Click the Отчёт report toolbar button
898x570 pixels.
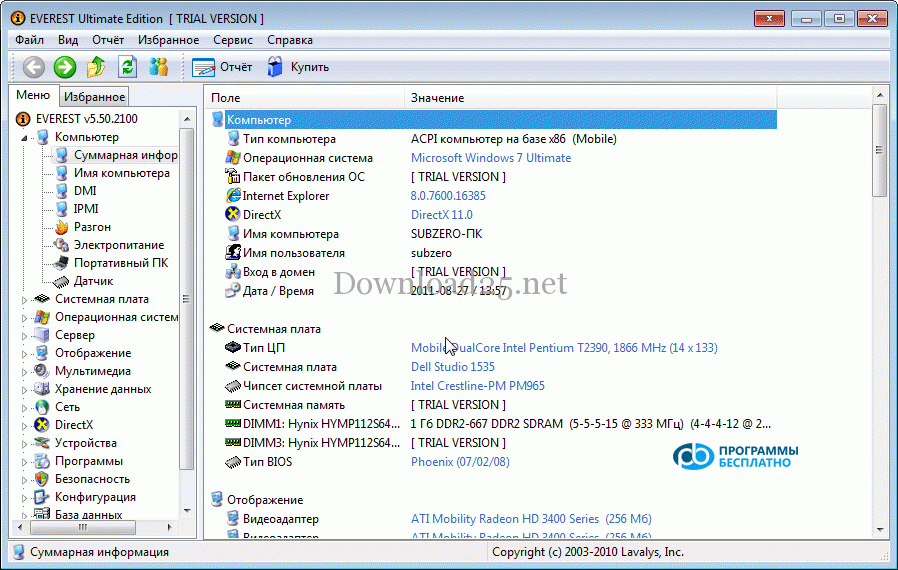pos(222,67)
